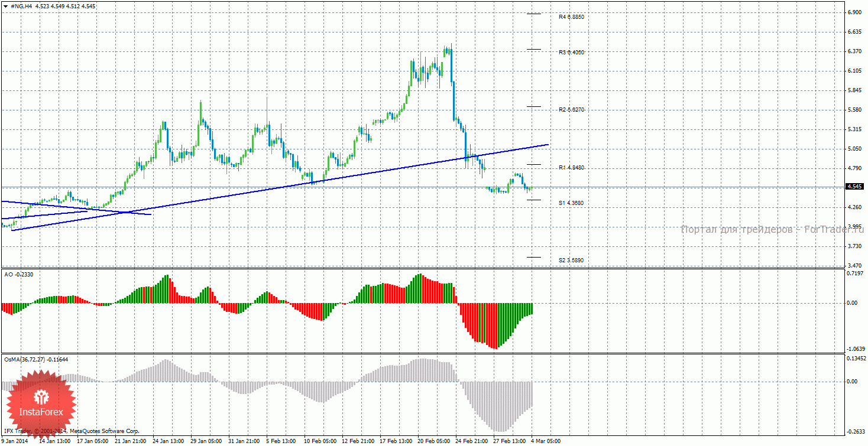868x446 pixels.
Task: Select the R4 6.8850 pivot label
Action: pos(571,17)
